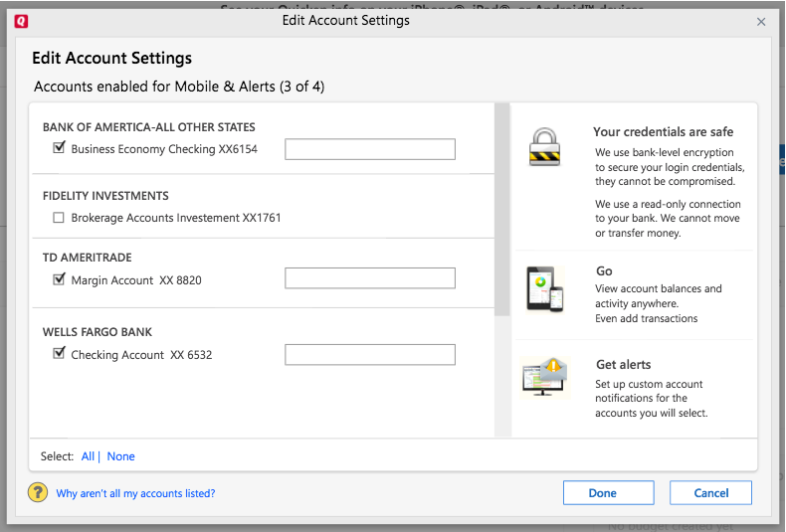Uncheck Business Economy Checking XX6154
This screenshot has width=786, height=532.
(x=59, y=148)
